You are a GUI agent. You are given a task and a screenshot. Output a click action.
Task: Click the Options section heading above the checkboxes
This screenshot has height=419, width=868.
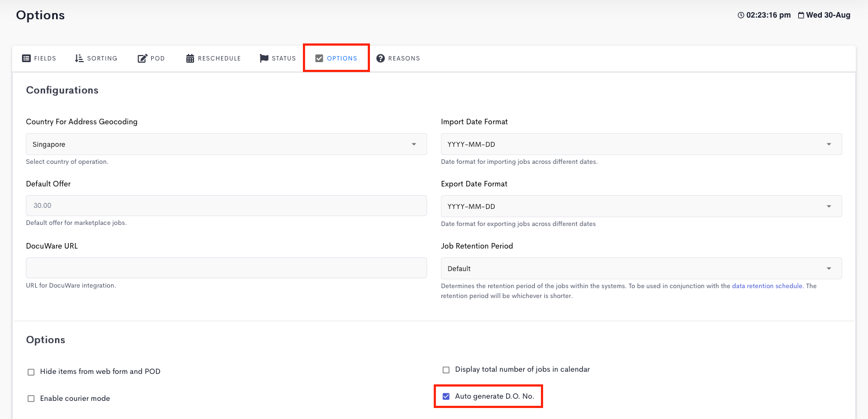click(46, 340)
